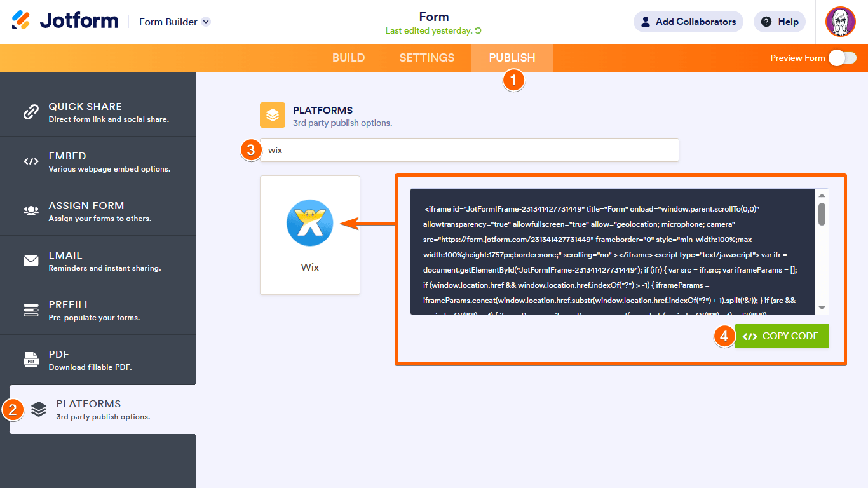The height and width of the screenshot is (488, 868).
Task: Select the Assign Form people icon
Action: tap(31, 211)
